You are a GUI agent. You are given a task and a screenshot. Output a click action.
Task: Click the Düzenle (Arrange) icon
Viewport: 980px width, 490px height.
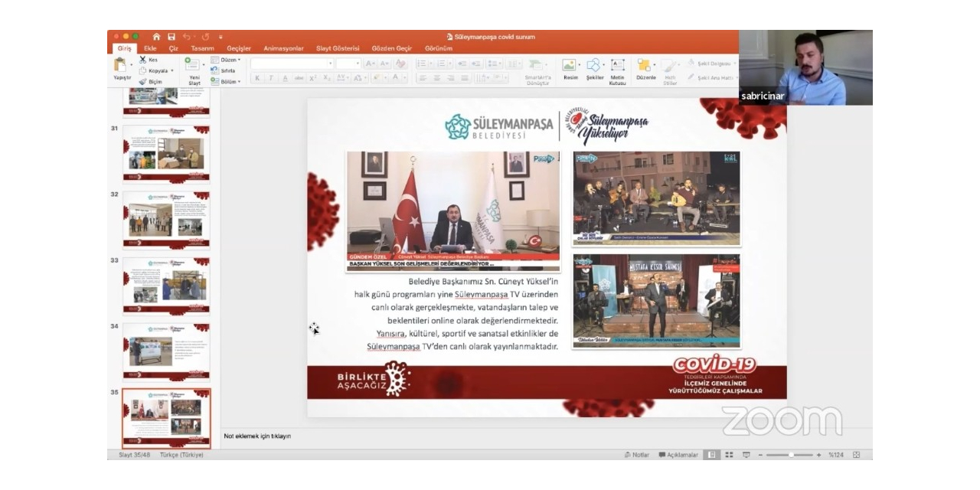coord(644,65)
